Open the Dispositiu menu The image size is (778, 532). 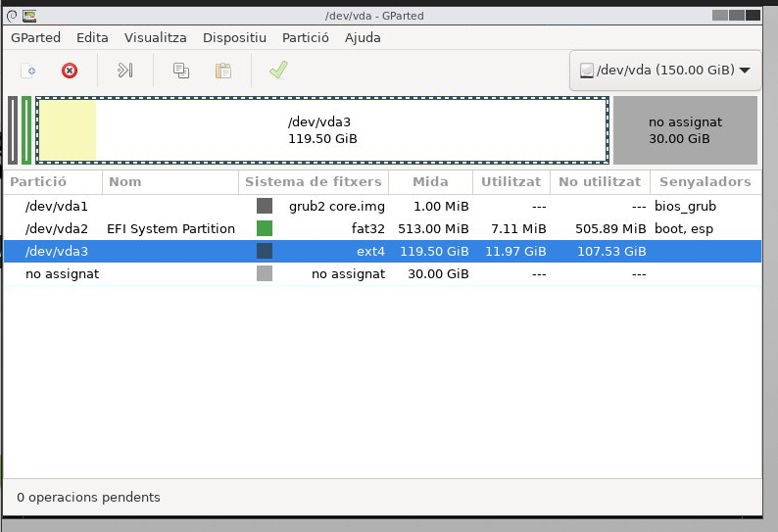click(x=234, y=37)
